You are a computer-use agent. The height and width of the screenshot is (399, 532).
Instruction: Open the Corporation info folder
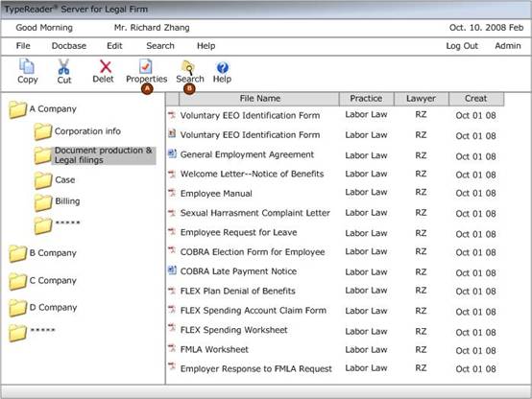point(43,131)
